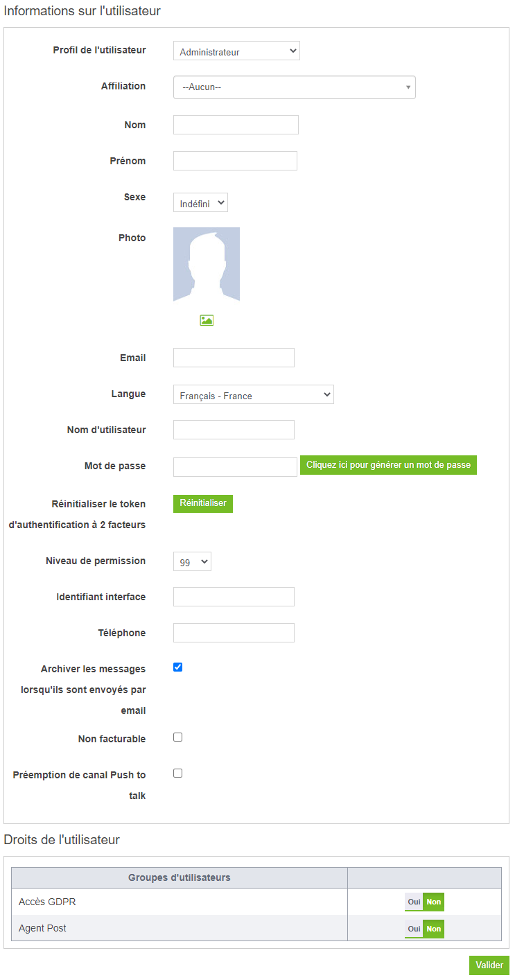Open the Profil de l'utilisateur dropdown

pos(236,51)
